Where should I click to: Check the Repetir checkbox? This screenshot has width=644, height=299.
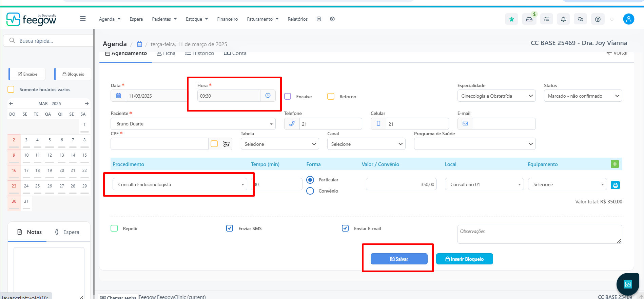[114, 228]
